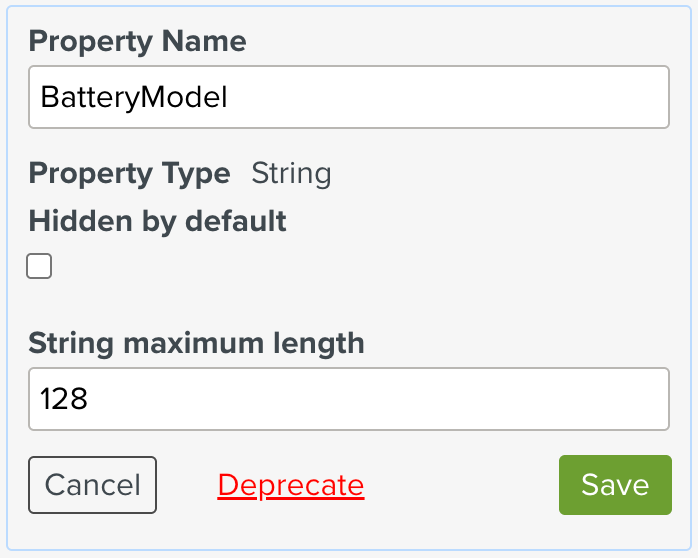Click the maximum length box showing 128

point(348,399)
